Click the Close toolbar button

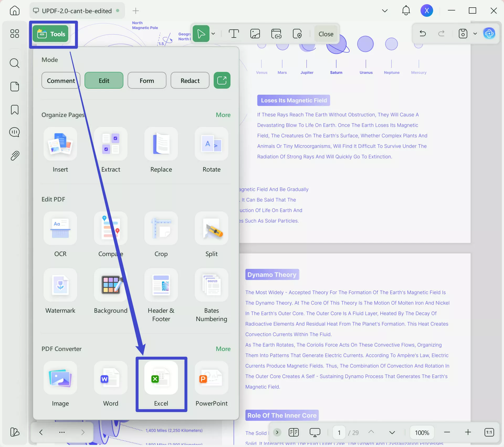(326, 34)
